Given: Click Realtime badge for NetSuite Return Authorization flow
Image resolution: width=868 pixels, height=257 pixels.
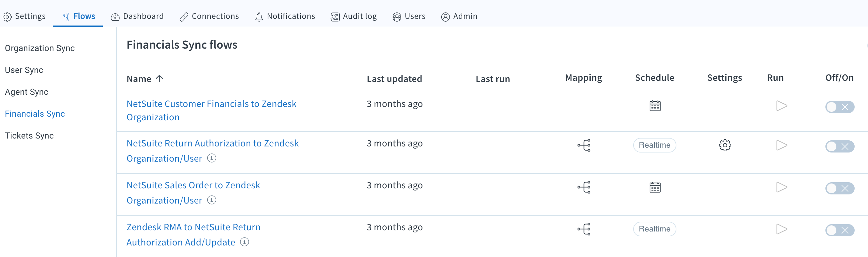Looking at the screenshot, I should pos(654,145).
